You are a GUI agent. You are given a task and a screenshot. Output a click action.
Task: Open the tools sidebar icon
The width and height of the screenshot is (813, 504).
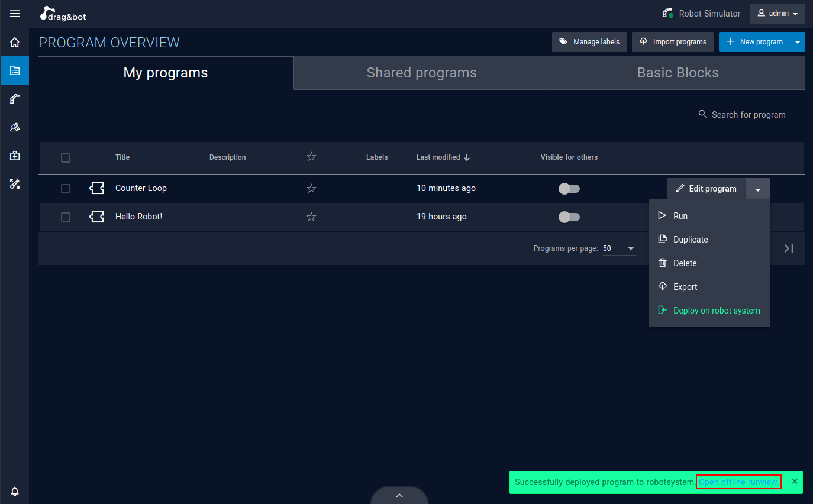pyautogui.click(x=15, y=184)
